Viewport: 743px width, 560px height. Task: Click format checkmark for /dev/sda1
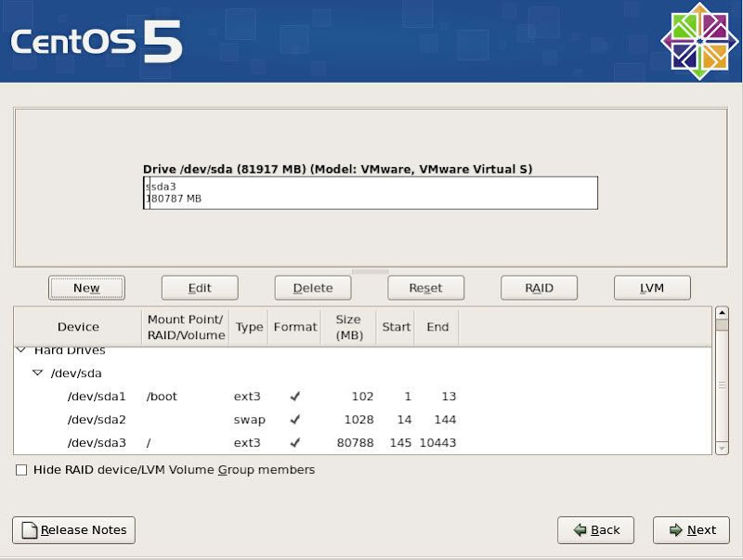pos(295,397)
